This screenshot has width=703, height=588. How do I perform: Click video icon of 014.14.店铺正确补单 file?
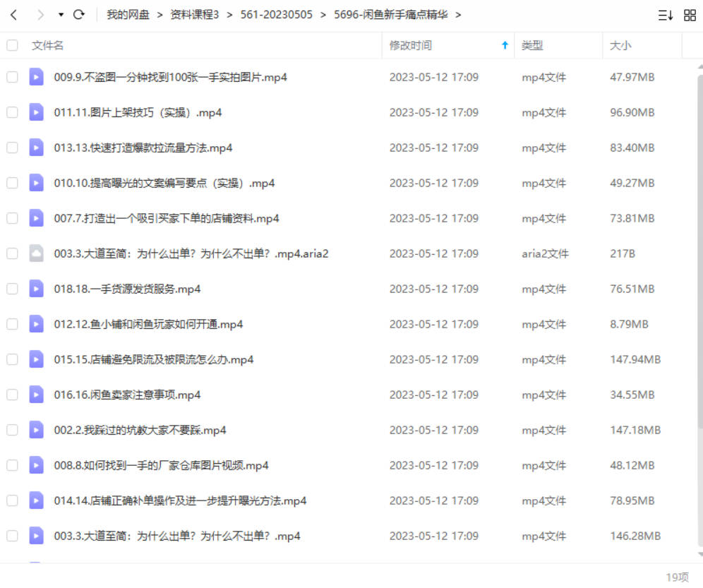coord(36,500)
